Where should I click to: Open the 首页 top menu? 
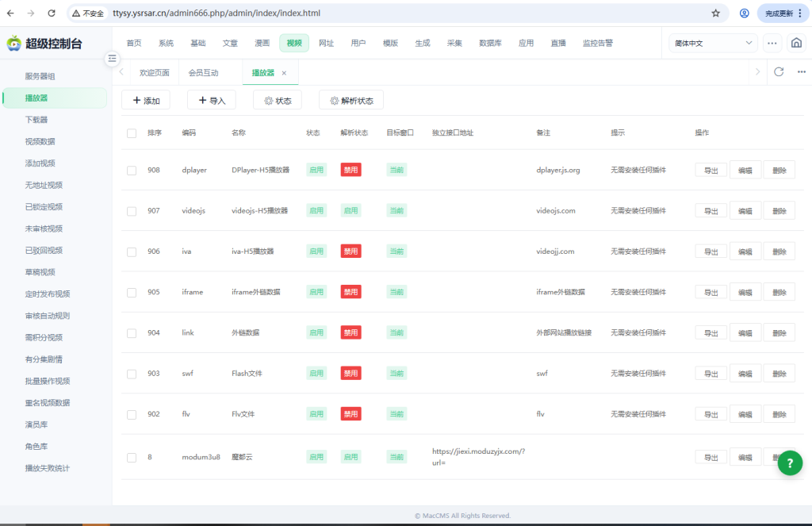pos(133,43)
